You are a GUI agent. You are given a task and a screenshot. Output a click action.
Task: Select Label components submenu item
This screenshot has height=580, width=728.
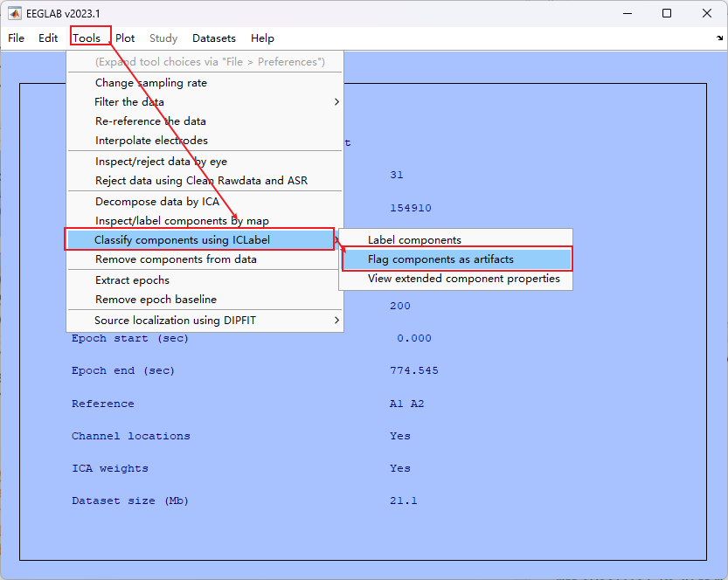point(456,240)
